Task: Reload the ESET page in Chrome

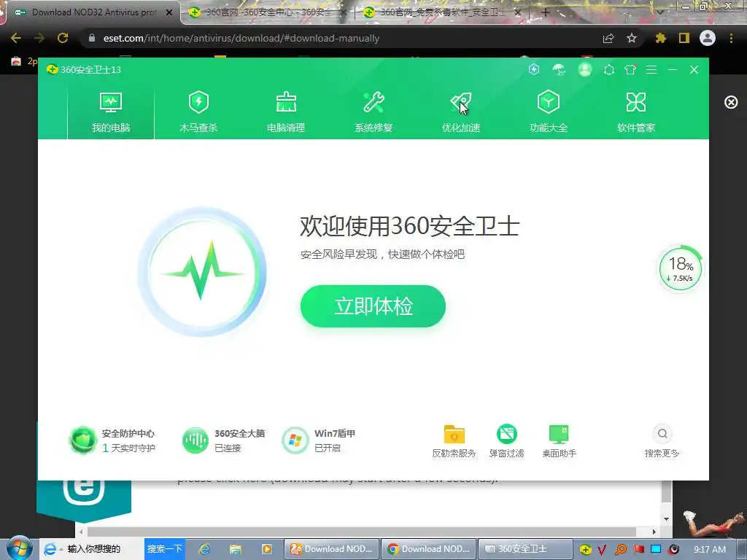Action: (x=63, y=38)
